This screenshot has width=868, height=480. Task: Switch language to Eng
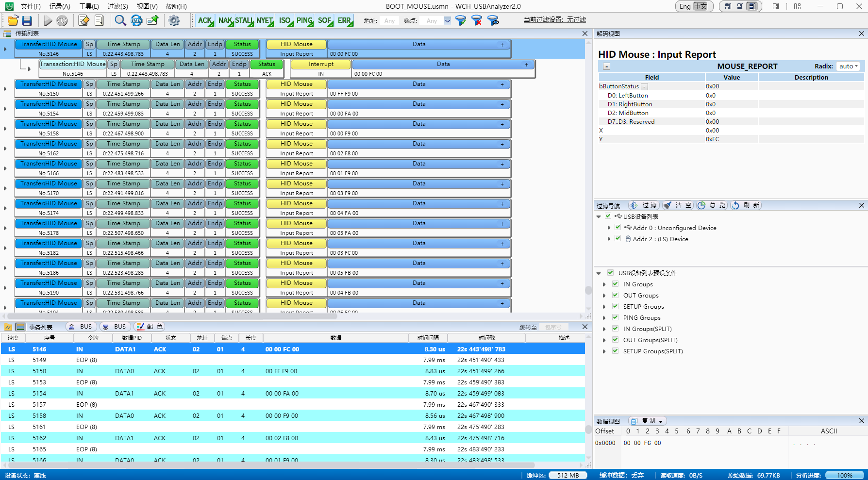pos(685,6)
